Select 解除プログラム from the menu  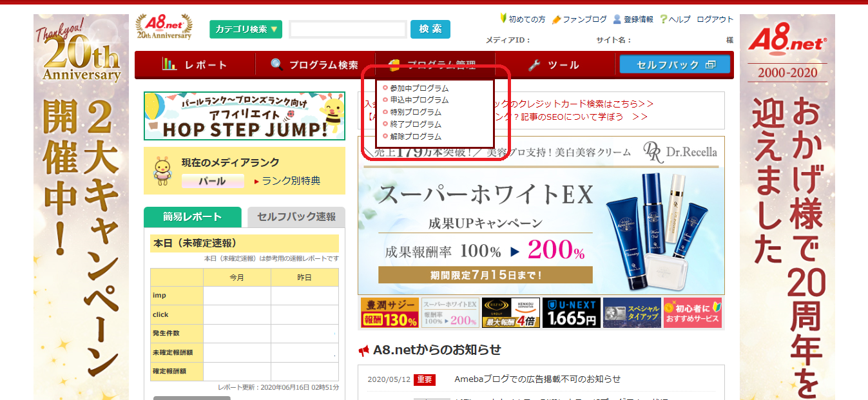pyautogui.click(x=416, y=137)
